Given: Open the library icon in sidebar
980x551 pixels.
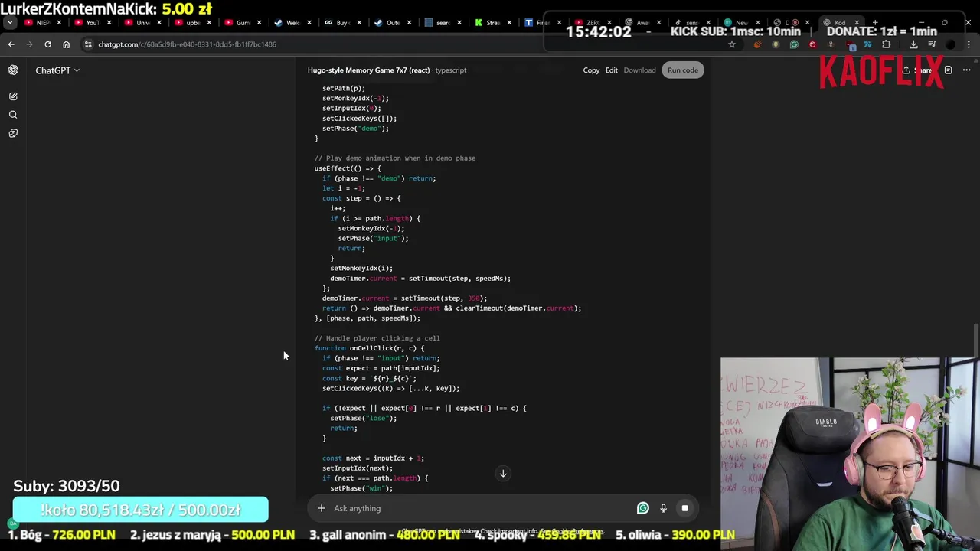Looking at the screenshot, I should pyautogui.click(x=13, y=133).
